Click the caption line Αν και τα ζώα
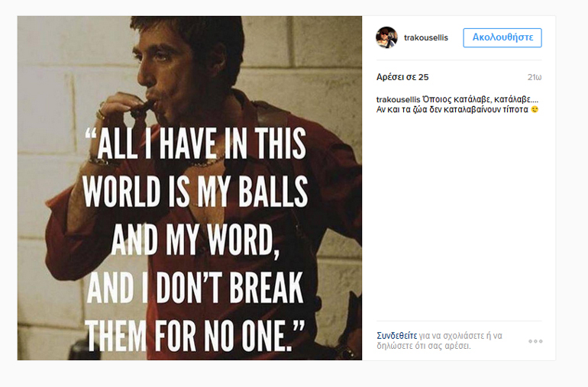Viewport: 588px width, 387px height. click(451, 110)
